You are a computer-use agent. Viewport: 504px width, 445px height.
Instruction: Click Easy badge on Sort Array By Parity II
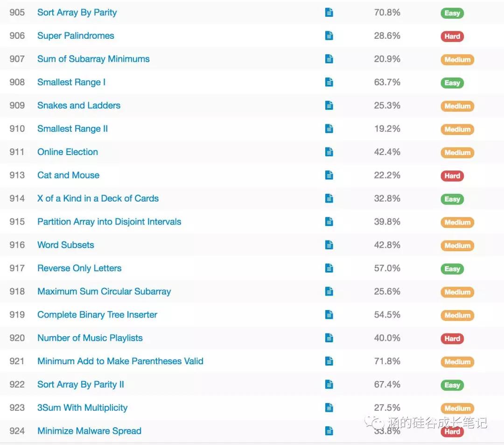click(x=452, y=385)
